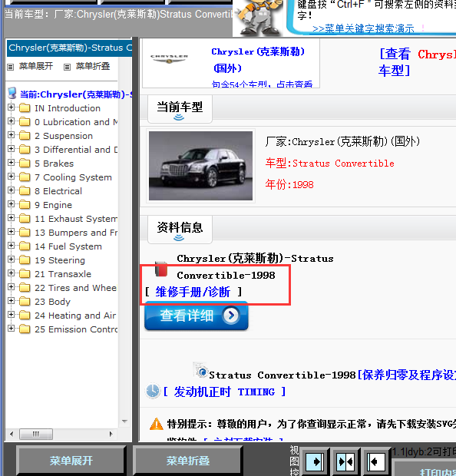This screenshot has width=456, height=476.
Task: Open the 21 Transaxle folder icon
Action: click(x=25, y=274)
